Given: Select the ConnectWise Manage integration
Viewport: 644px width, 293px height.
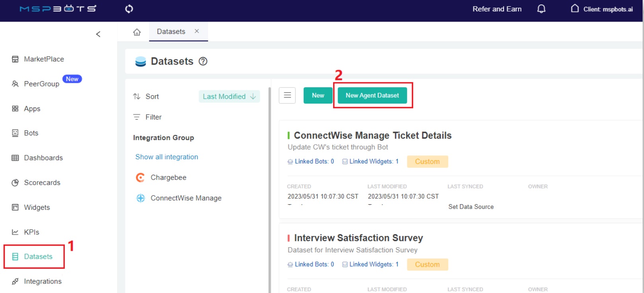Looking at the screenshot, I should [185, 198].
